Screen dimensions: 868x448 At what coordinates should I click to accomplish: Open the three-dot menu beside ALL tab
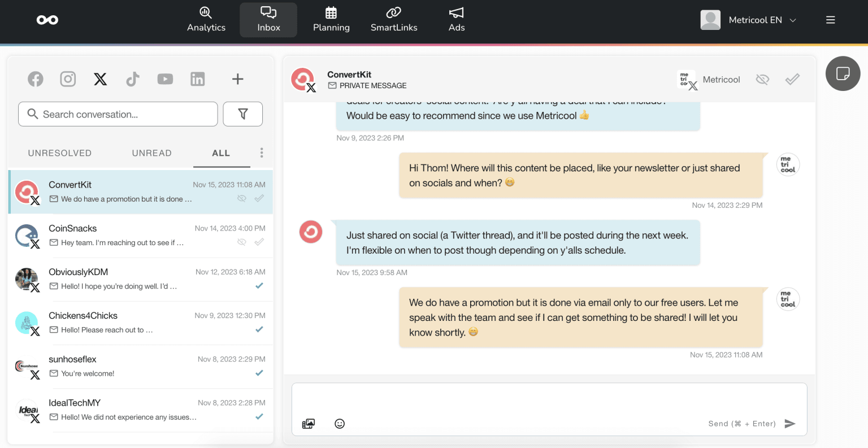point(262,153)
